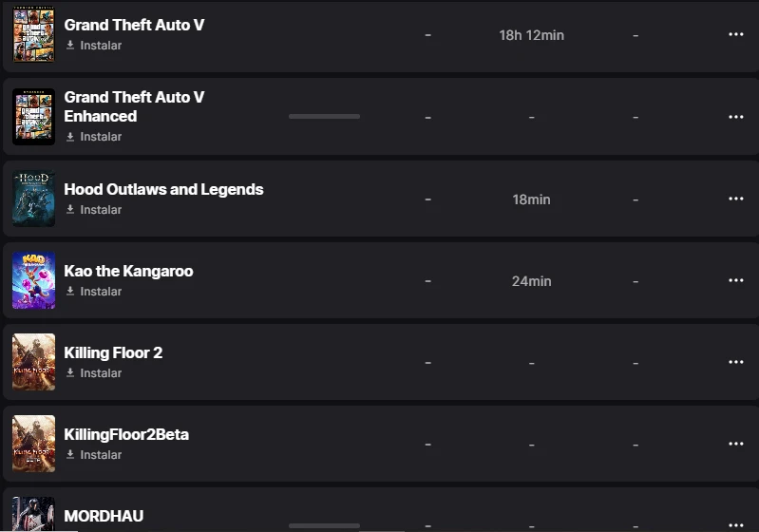Open options menu for Grand Theft Auto V
The image size is (759, 532).
[735, 35]
